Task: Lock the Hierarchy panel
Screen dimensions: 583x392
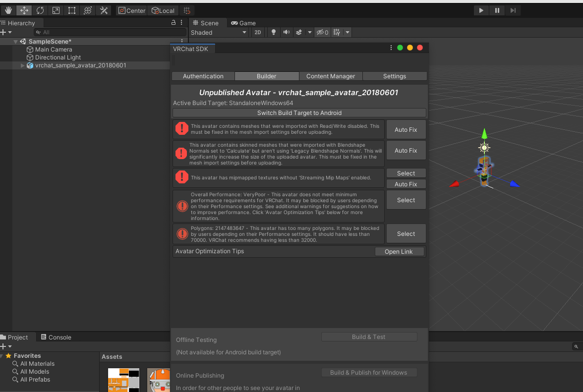Action: tap(174, 23)
